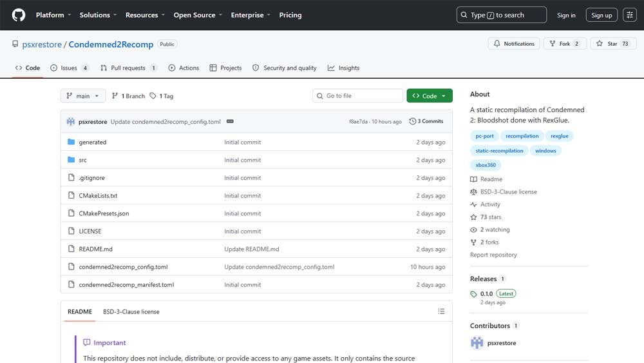644x363 pixels.
Task: Click the xbox360 topic tag
Action: 486,165
